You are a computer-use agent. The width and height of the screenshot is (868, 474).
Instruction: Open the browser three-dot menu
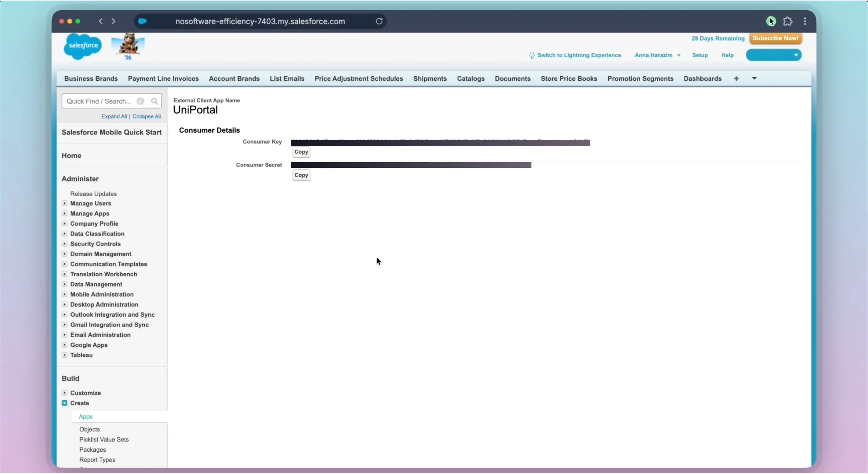[x=805, y=21]
